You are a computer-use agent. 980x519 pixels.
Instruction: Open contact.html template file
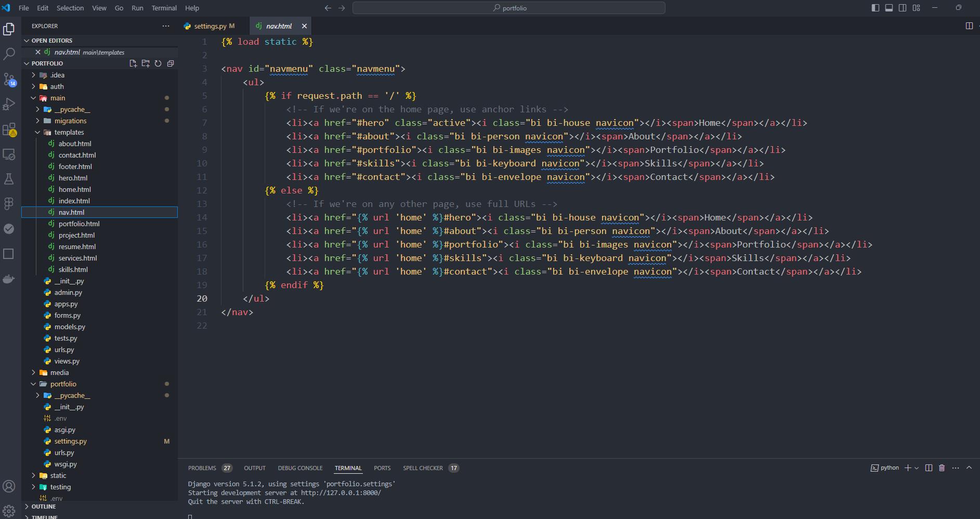[77, 155]
